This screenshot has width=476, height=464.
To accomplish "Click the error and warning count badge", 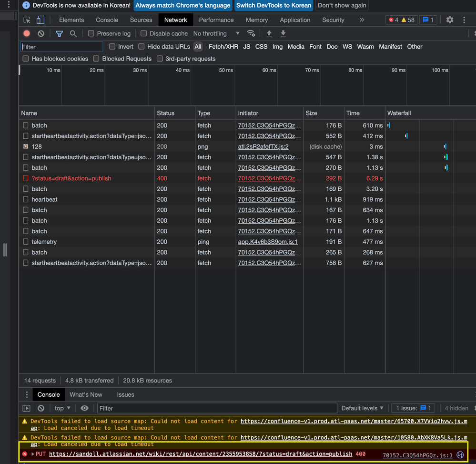I will coord(402,20).
